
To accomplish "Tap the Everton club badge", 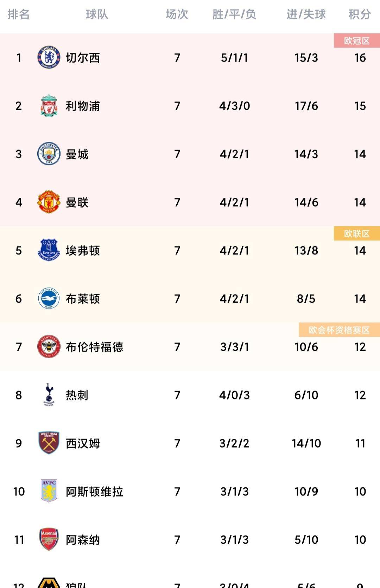I will pos(49,250).
